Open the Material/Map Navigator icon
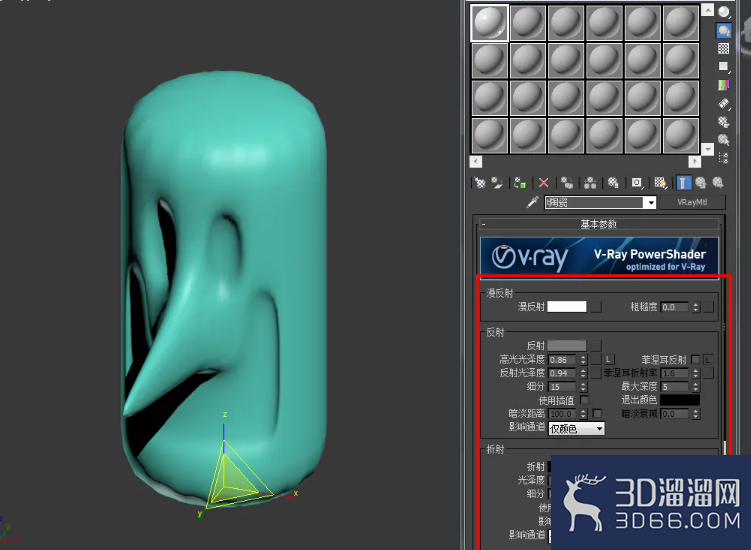The width and height of the screenshot is (751, 550). coord(724,158)
